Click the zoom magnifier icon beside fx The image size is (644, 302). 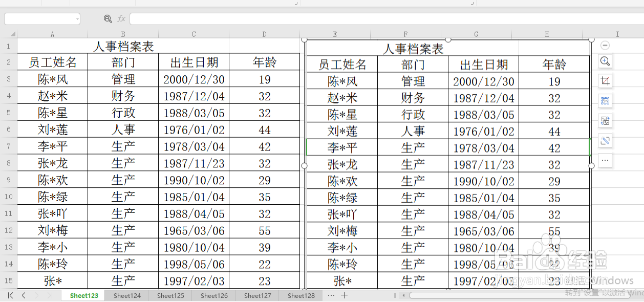click(x=108, y=19)
